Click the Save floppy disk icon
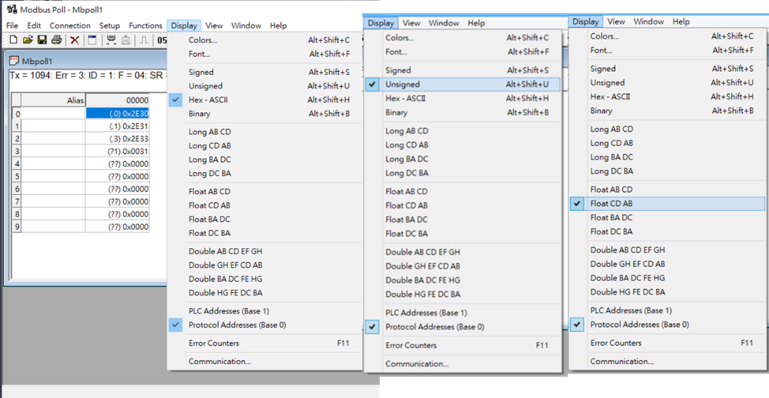This screenshot has height=398, width=769. [42, 40]
